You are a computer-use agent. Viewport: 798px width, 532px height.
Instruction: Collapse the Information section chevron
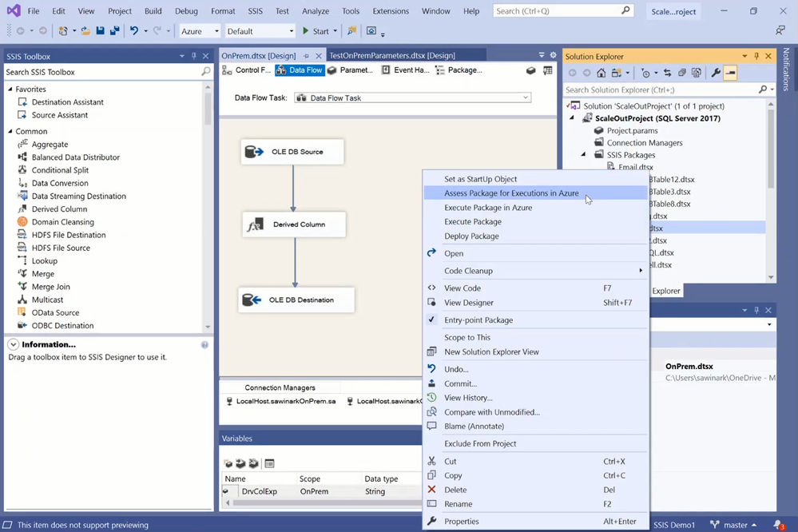[x=14, y=344]
